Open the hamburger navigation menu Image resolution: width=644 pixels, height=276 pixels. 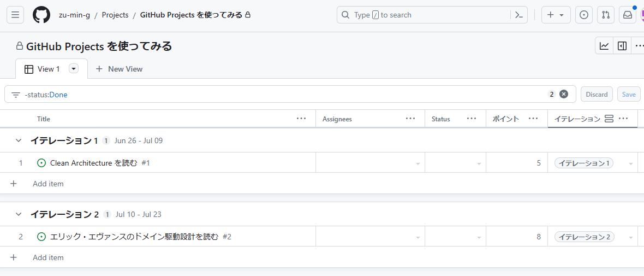pos(15,15)
